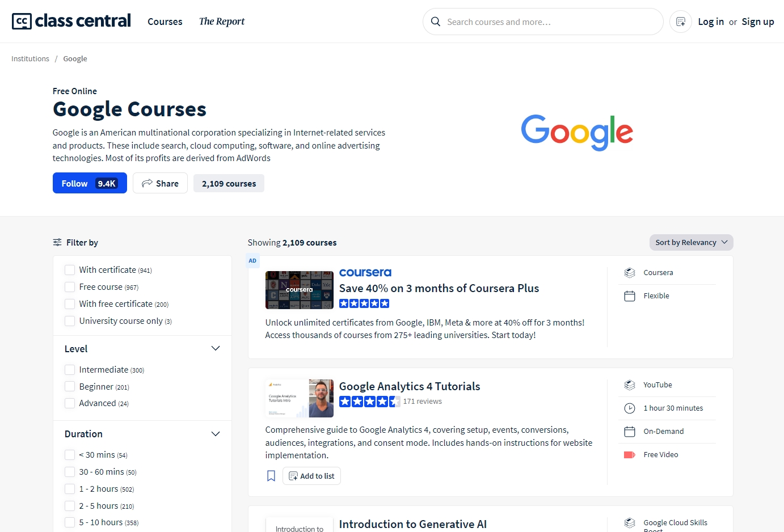Viewport: 784px width, 532px height.
Task: Enable the Advanced level filter
Action: pos(70,403)
